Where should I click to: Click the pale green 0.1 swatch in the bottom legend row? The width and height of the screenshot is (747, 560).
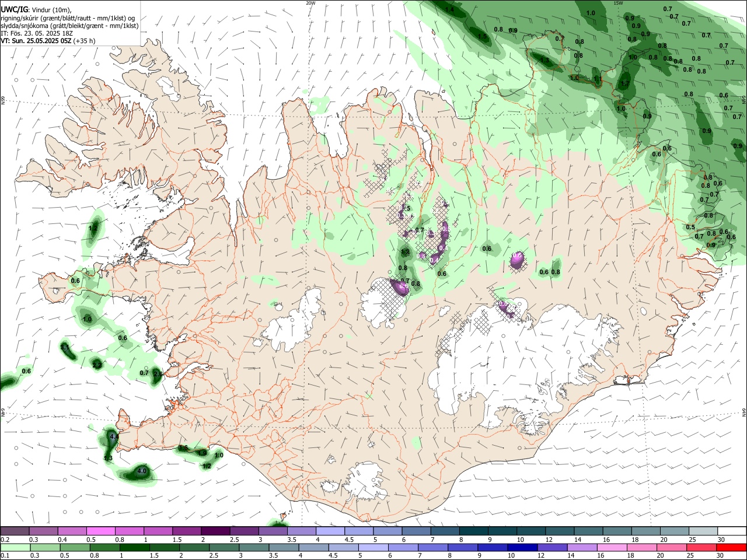pos(15,547)
